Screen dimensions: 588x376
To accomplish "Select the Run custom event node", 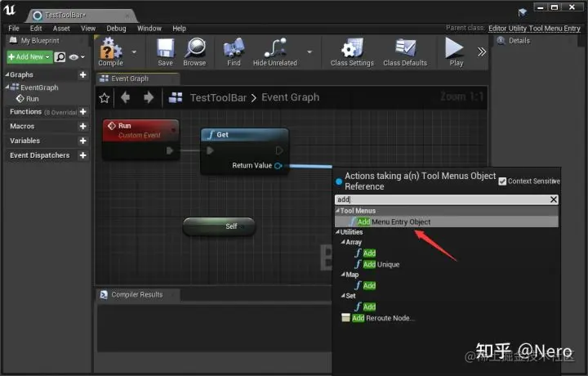I will (141, 140).
